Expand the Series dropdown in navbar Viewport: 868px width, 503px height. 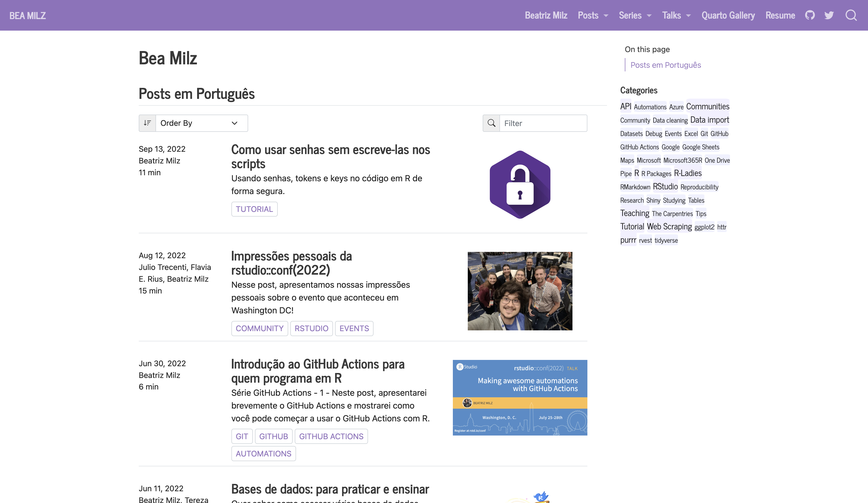click(x=635, y=15)
